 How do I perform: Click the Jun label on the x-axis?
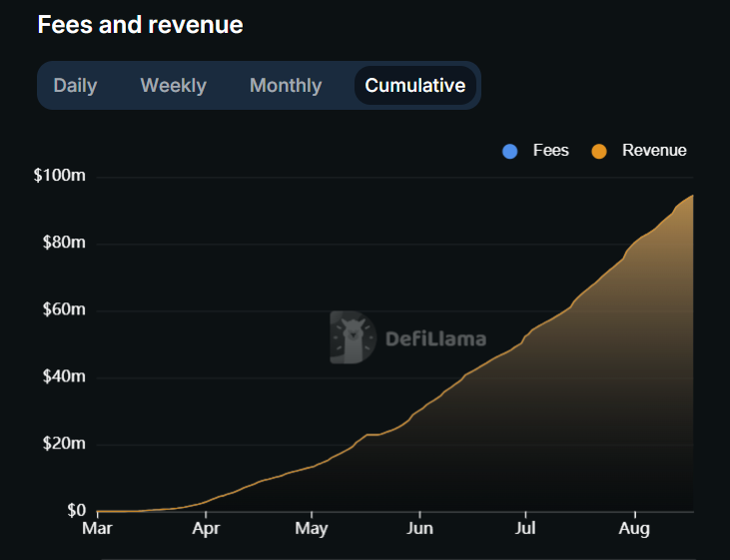[x=420, y=528]
